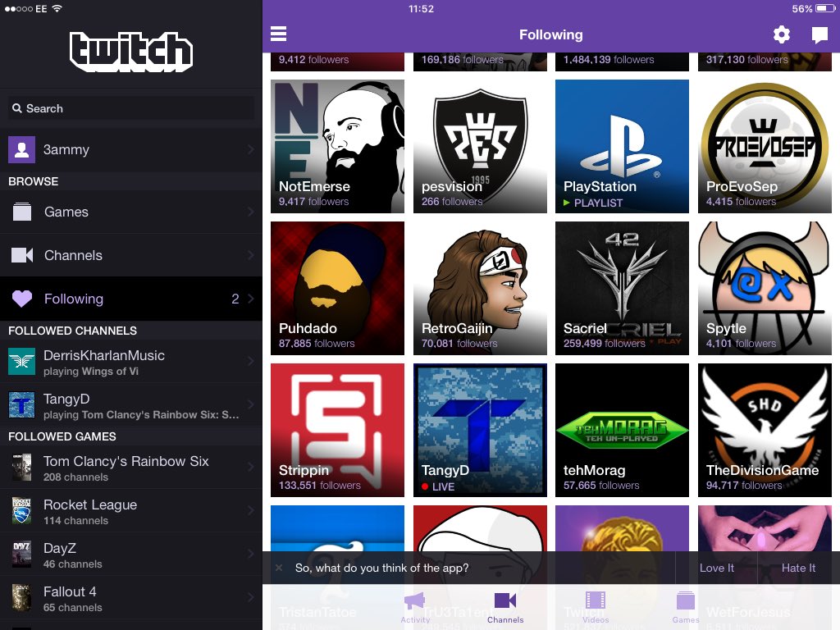Tap DayZ game box art
Viewport: 840px width, 630px height.
[x=22, y=554]
